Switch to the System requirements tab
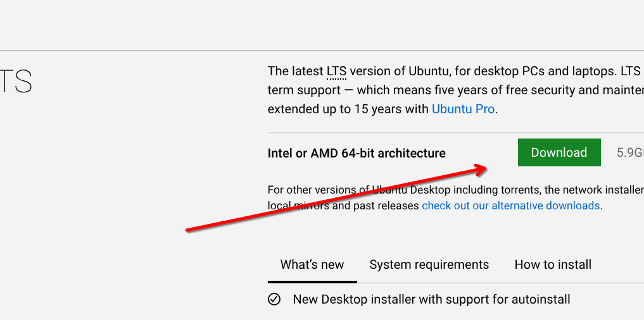Screen dimensions: 644x320 tap(429, 264)
